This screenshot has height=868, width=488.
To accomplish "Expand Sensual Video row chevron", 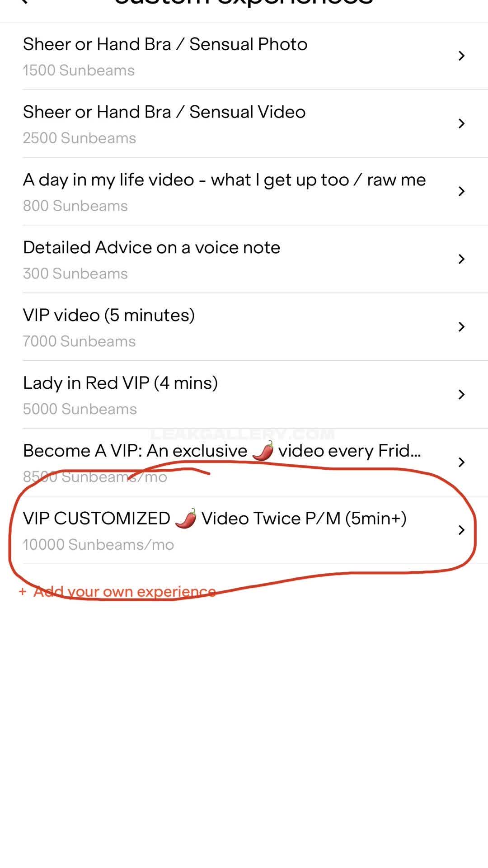I will (461, 123).
